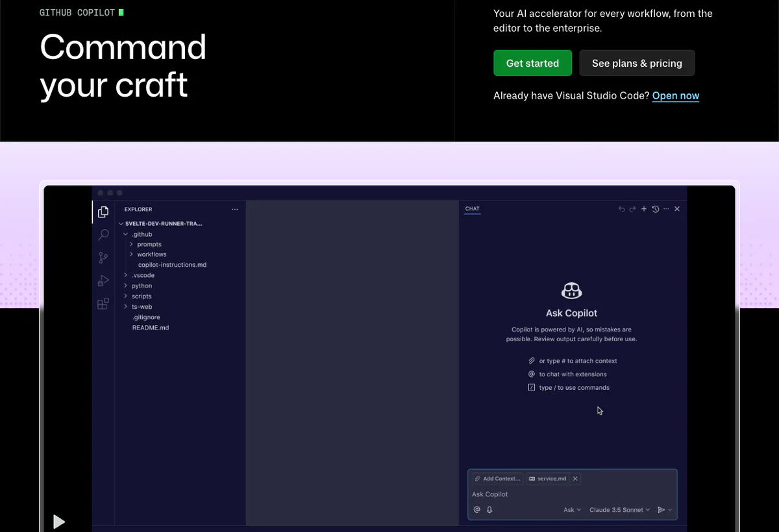Open the send button options chevron
This screenshot has width=779, height=532.
670,510
